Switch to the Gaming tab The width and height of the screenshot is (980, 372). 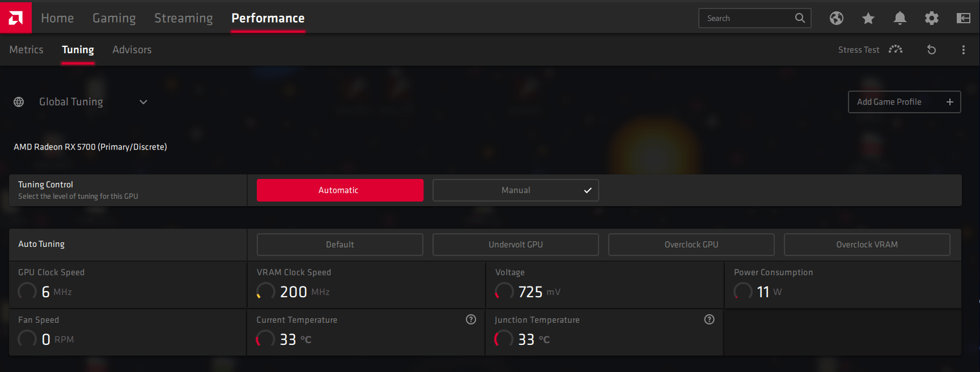pyautogui.click(x=114, y=18)
